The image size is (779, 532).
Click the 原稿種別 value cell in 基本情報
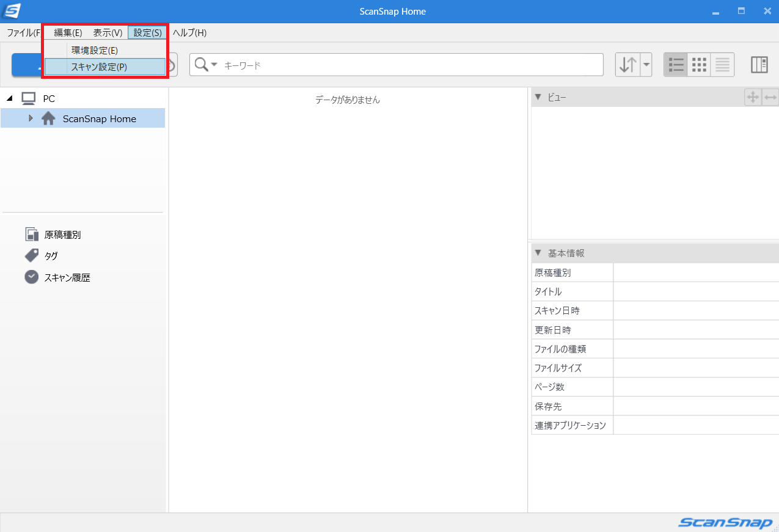pyautogui.click(x=696, y=272)
